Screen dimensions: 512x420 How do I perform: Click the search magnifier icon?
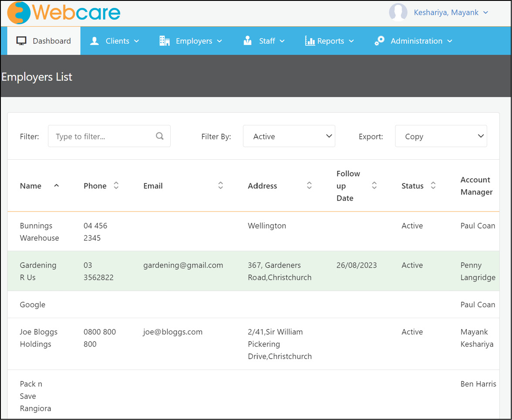tap(160, 136)
